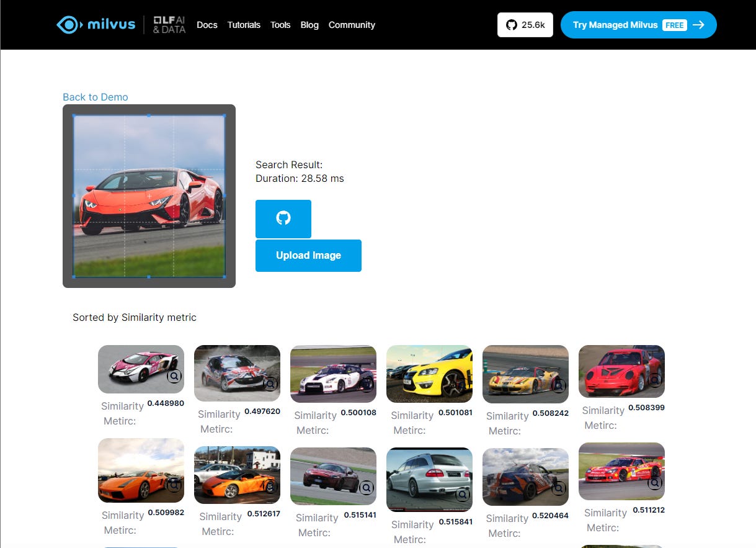Select yellow car thumbnail scored 0.501081
This screenshot has height=548, width=756.
point(429,374)
